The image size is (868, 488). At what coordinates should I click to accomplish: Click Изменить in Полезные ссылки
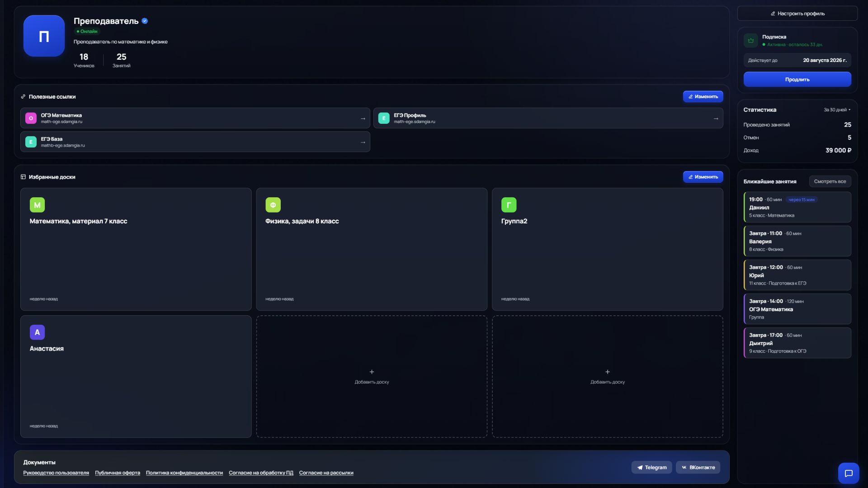click(703, 96)
